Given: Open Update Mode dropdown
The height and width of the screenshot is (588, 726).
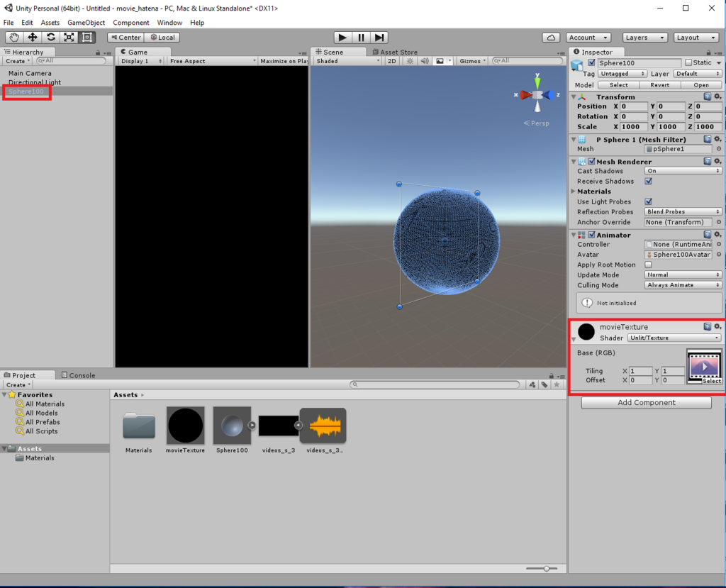Looking at the screenshot, I should 683,274.
